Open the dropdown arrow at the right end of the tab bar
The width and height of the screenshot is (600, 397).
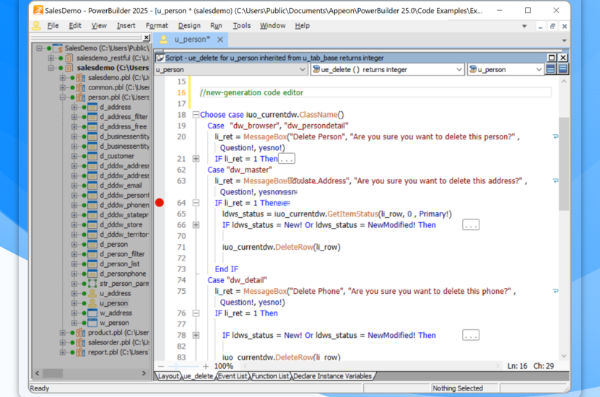coord(564,40)
